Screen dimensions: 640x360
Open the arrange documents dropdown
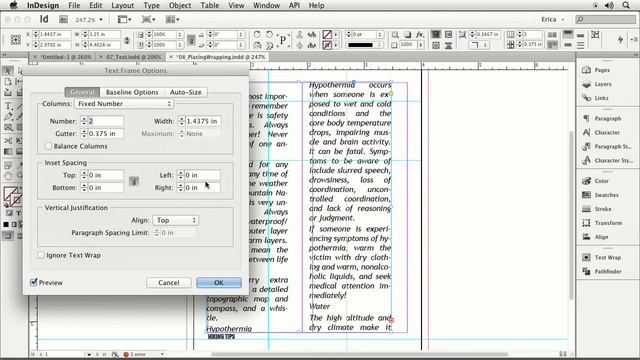coord(173,19)
